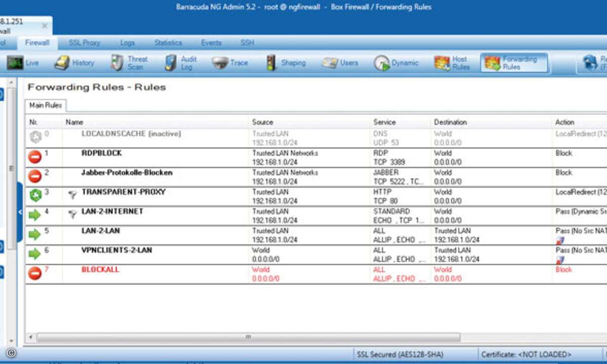Viewport: 607px width, 364px height.
Task: Click the left arrow of horizontal scrollbar
Action: [30, 337]
